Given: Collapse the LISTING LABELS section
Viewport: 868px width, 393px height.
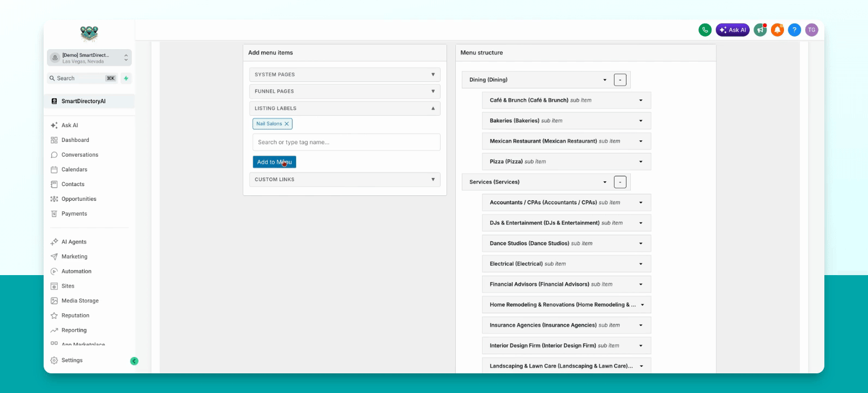Looking at the screenshot, I should tap(345, 109).
